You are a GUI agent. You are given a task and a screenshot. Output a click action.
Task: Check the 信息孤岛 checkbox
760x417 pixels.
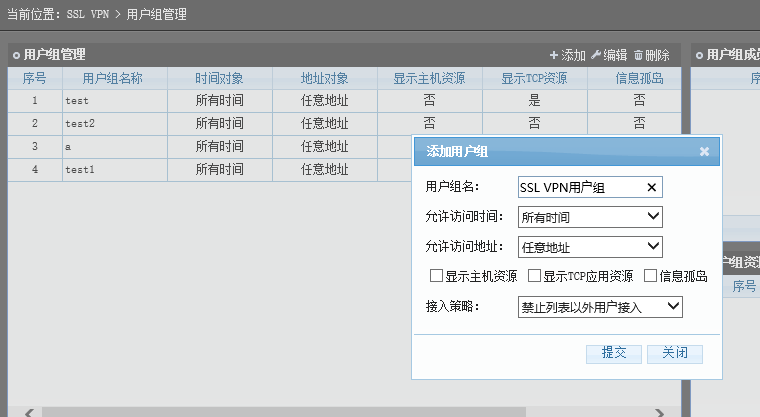[651, 276]
